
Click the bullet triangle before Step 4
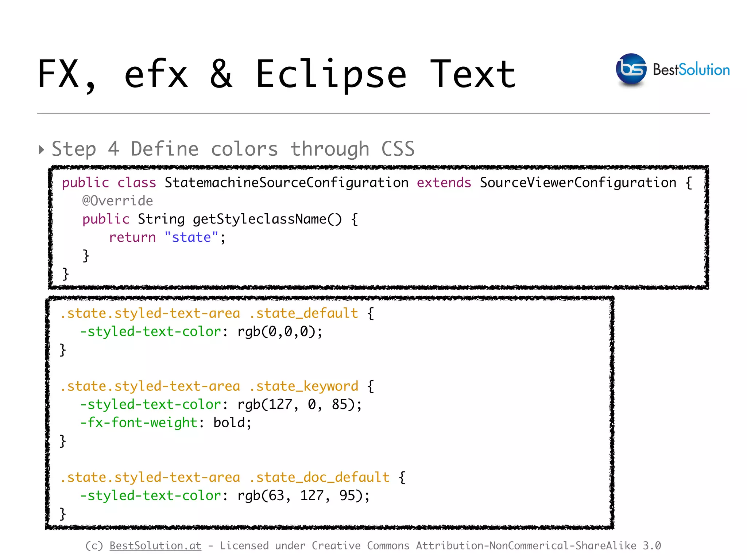(x=41, y=149)
